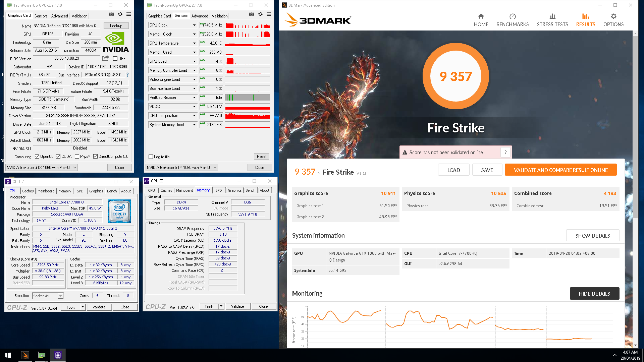Click the Core Speed value 3793.50 MHz

point(48,265)
